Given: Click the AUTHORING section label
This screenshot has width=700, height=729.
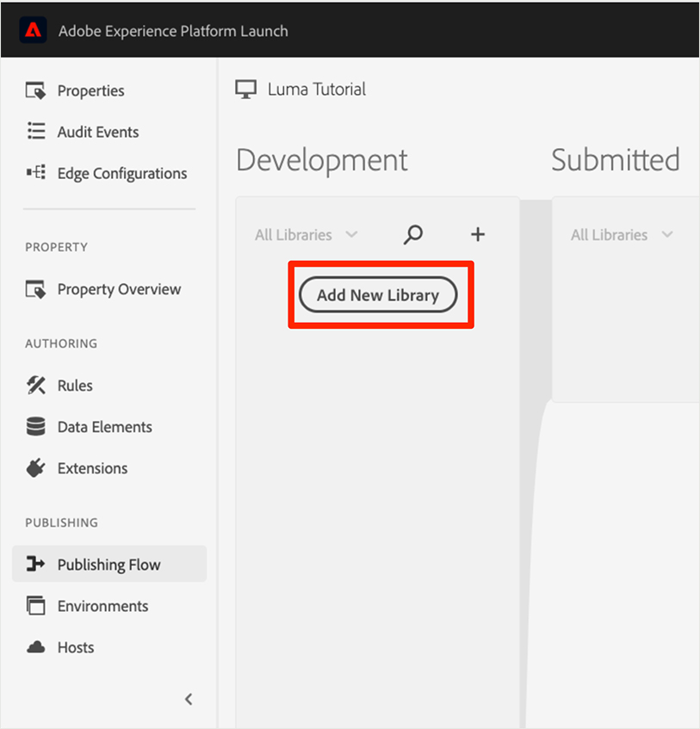Looking at the screenshot, I should (61, 343).
